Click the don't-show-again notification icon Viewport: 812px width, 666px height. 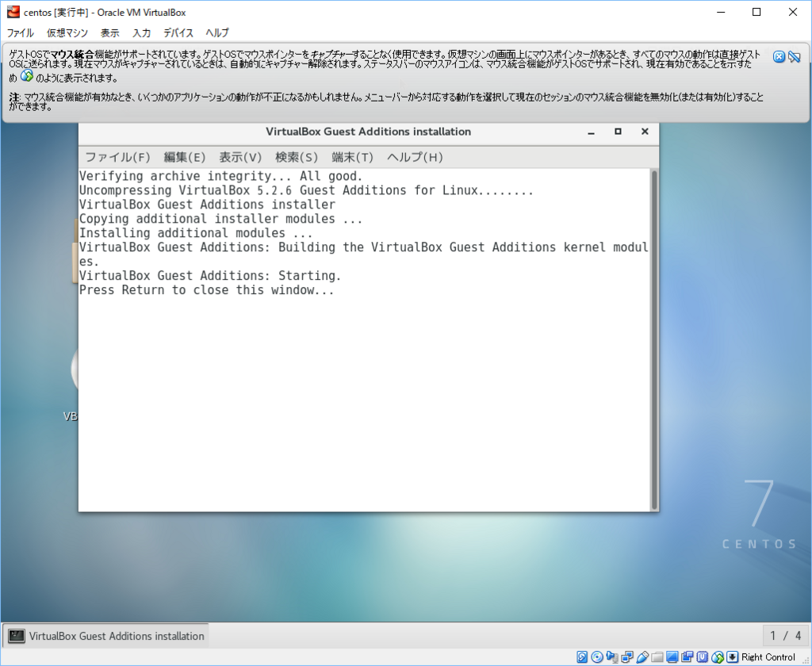click(x=795, y=57)
